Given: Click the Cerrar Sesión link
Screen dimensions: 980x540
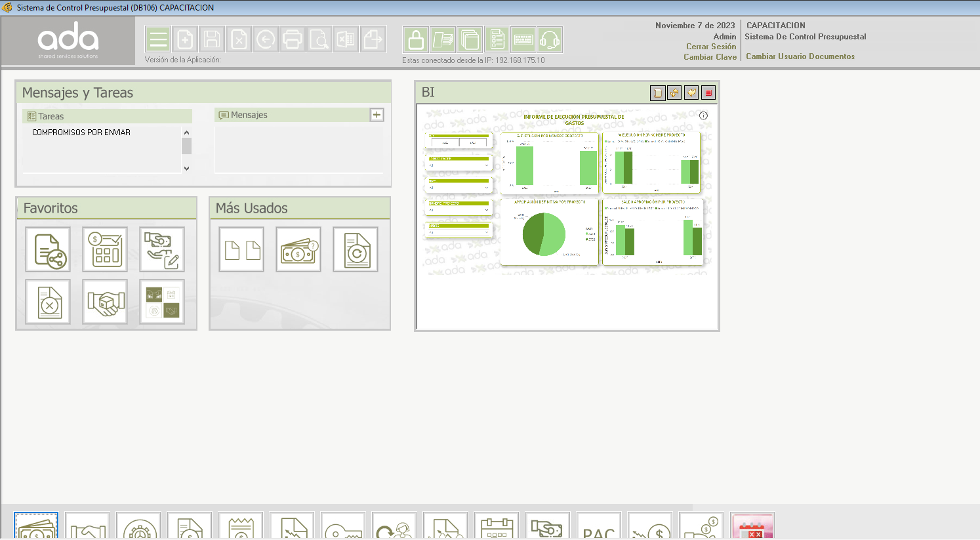Looking at the screenshot, I should click(711, 47).
